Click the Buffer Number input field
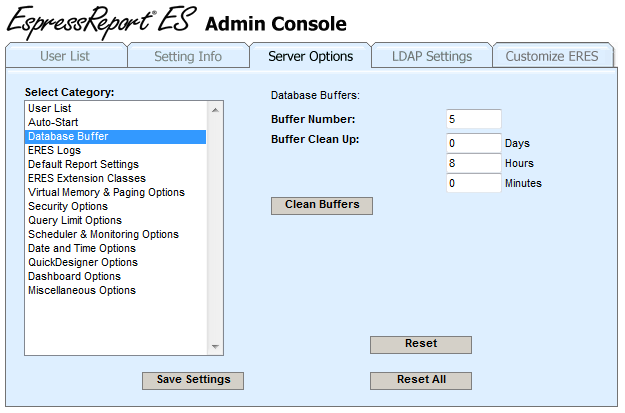Screen dimensions: 625x413 coord(474,119)
